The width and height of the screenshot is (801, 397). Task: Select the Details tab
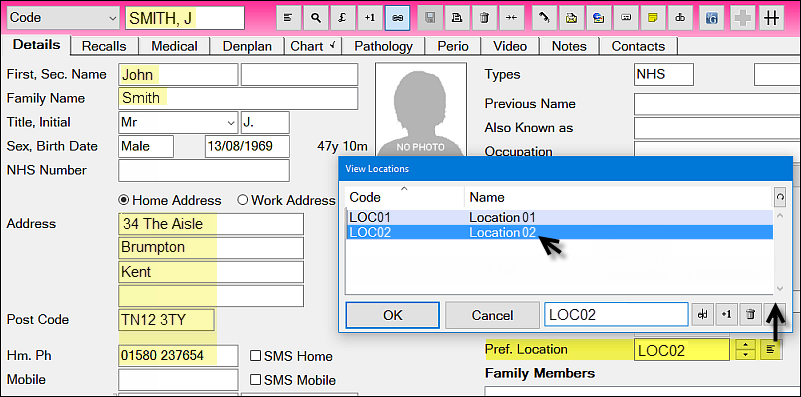(36, 44)
